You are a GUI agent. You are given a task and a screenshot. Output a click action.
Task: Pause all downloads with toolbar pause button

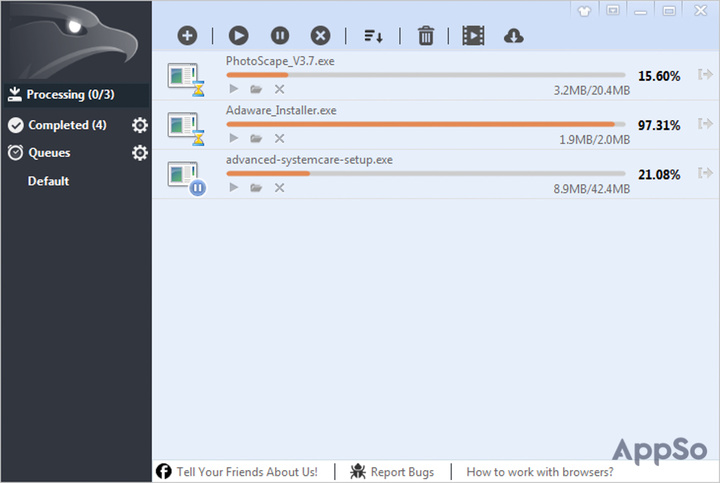[x=280, y=36]
